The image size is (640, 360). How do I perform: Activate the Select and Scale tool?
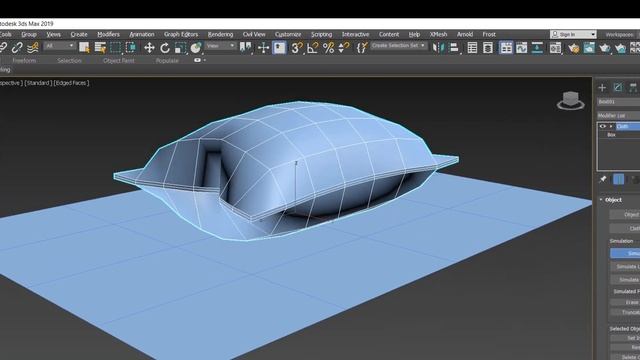click(x=180, y=48)
